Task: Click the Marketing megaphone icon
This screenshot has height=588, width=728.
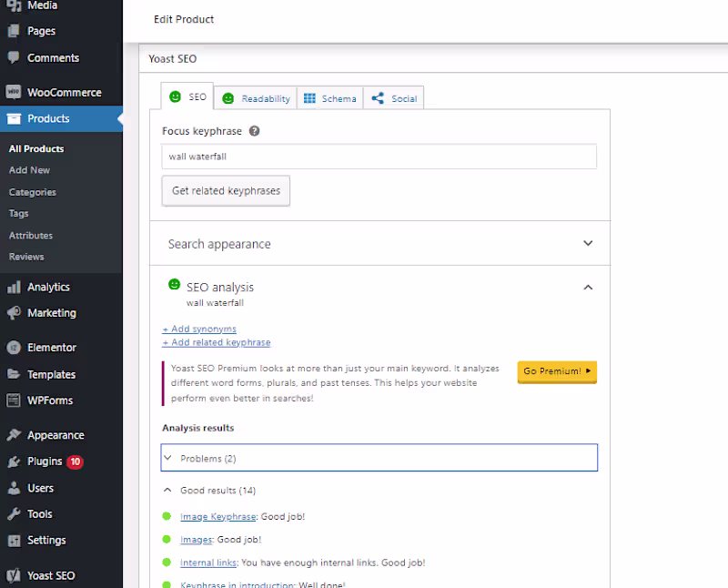Action: (x=14, y=312)
